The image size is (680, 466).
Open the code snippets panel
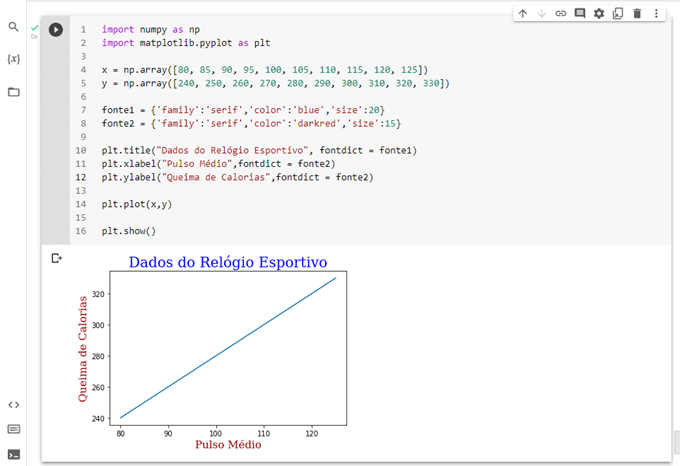pos(14,405)
